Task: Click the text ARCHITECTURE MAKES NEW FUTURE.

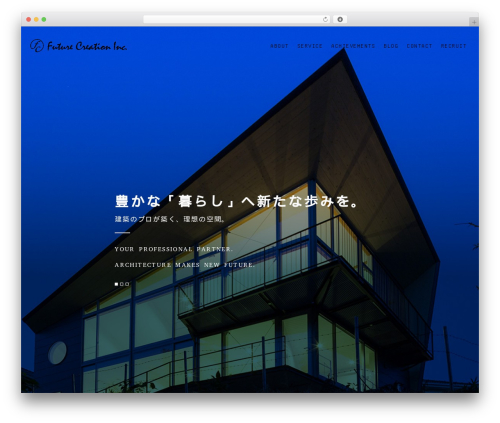Action: (x=185, y=265)
